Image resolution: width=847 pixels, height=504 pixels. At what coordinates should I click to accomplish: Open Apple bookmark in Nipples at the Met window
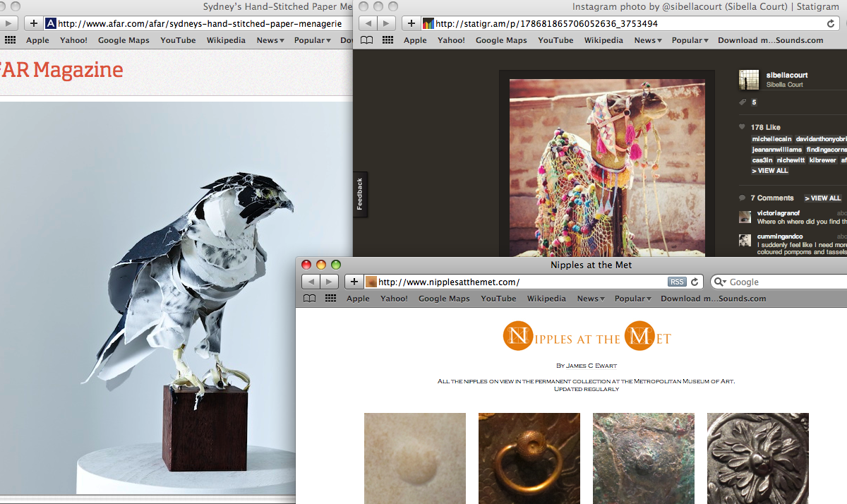click(x=358, y=299)
